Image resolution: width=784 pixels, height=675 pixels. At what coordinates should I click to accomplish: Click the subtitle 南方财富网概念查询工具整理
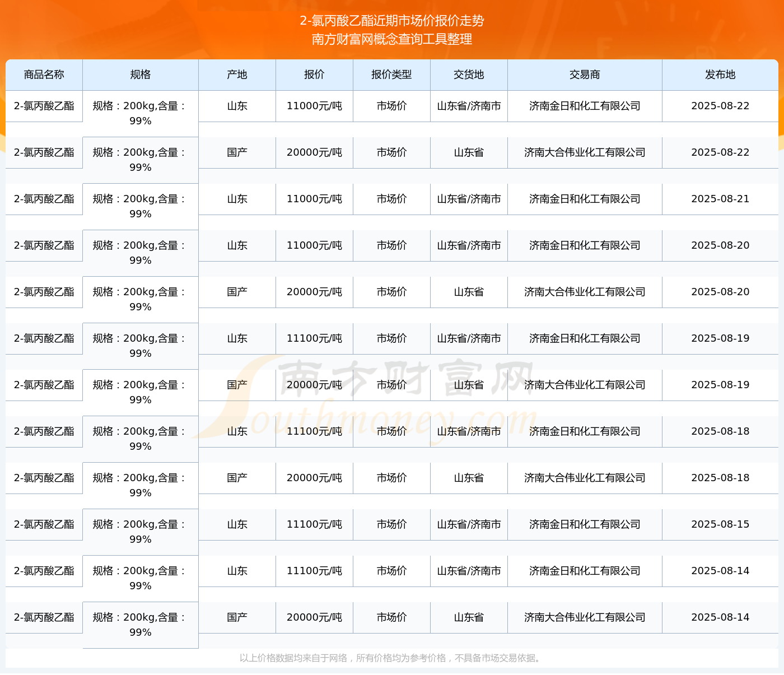click(x=392, y=39)
